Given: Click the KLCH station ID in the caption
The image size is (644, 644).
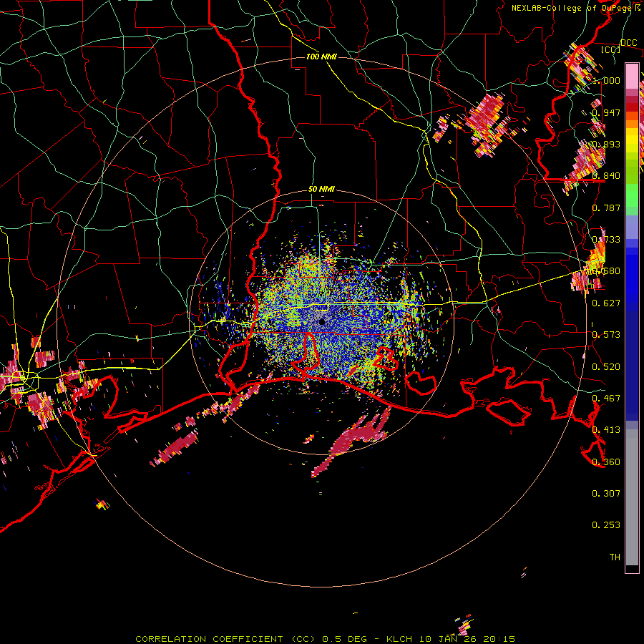Looking at the screenshot, I should click(x=399, y=639).
